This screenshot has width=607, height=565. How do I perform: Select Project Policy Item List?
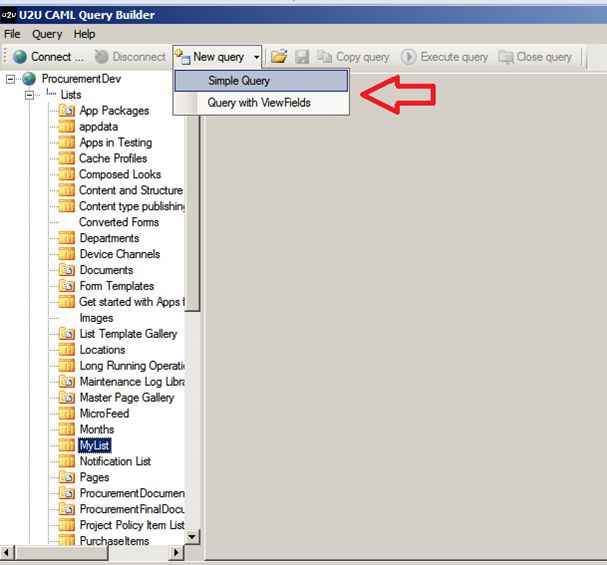(x=132, y=525)
